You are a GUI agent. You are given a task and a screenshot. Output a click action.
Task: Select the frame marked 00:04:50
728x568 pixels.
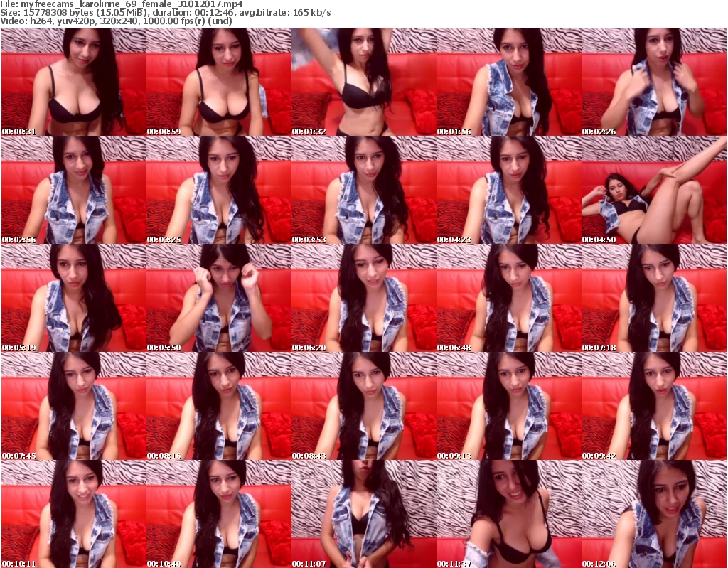[653, 191]
